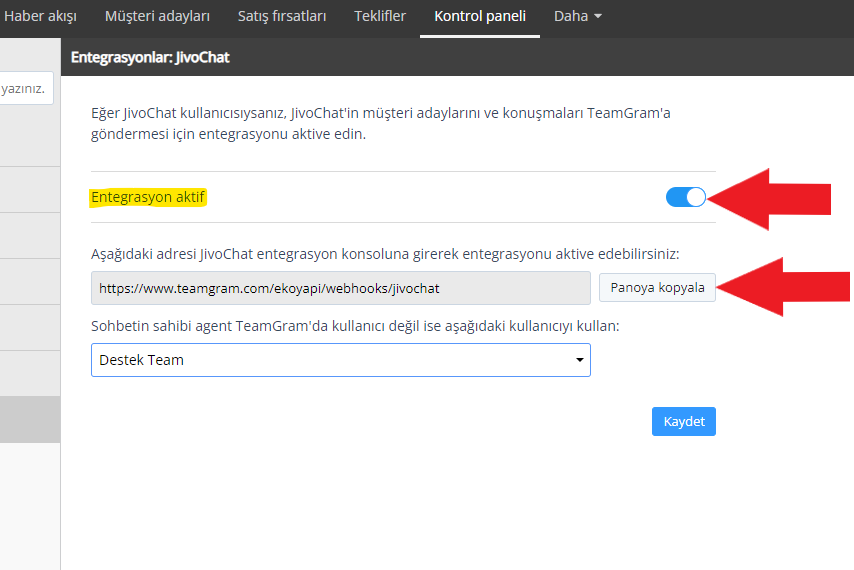The width and height of the screenshot is (854, 570).
Task: Select the Teklifler tab
Action: coord(380,16)
